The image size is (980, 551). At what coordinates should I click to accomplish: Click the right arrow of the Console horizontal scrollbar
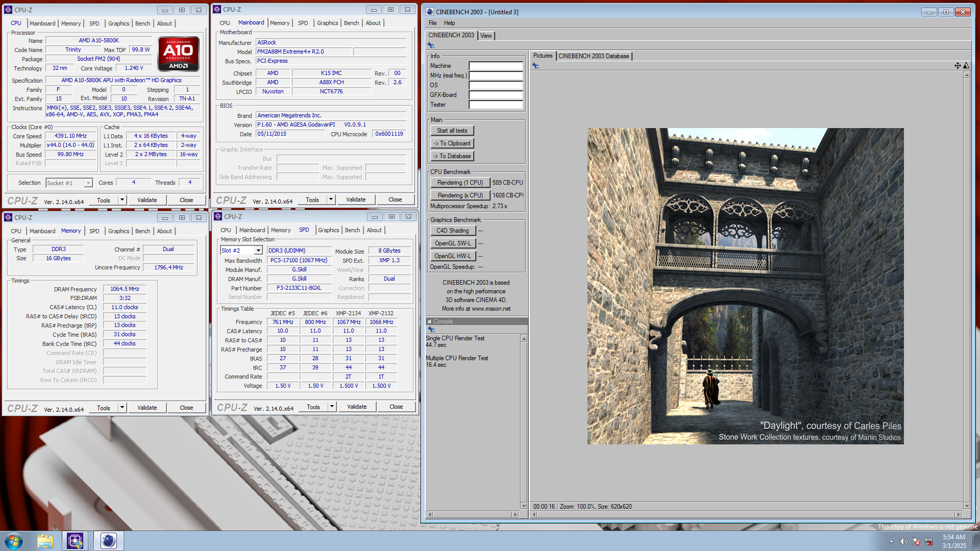[515, 515]
